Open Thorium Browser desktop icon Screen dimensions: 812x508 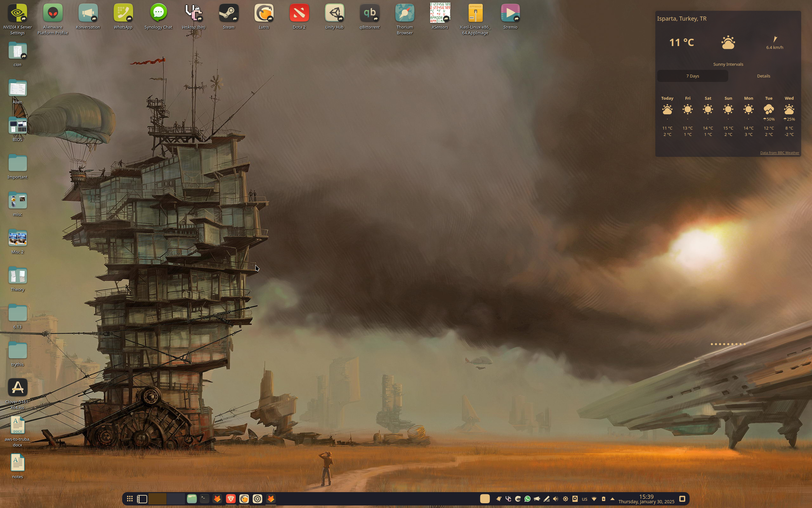coord(405,19)
